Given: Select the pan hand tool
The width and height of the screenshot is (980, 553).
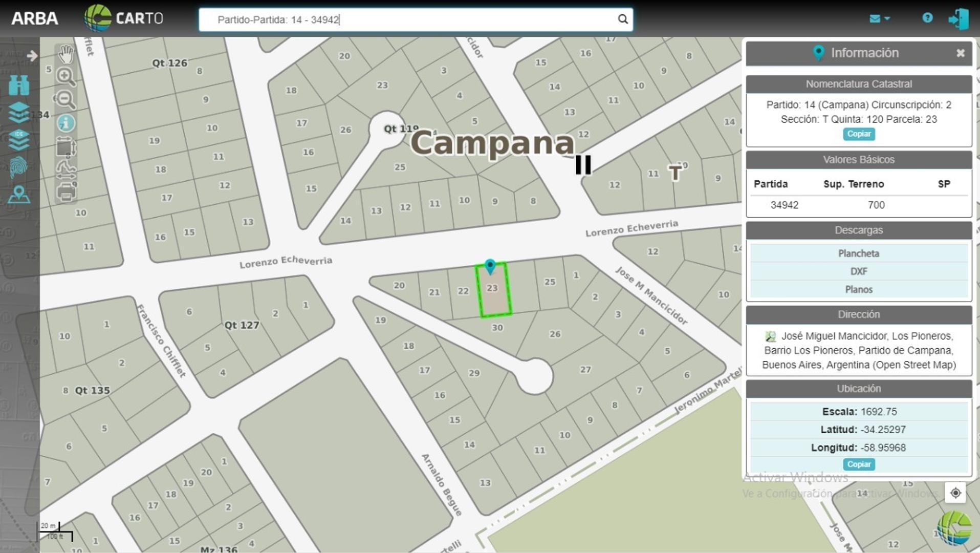Looking at the screenshot, I should (66, 53).
